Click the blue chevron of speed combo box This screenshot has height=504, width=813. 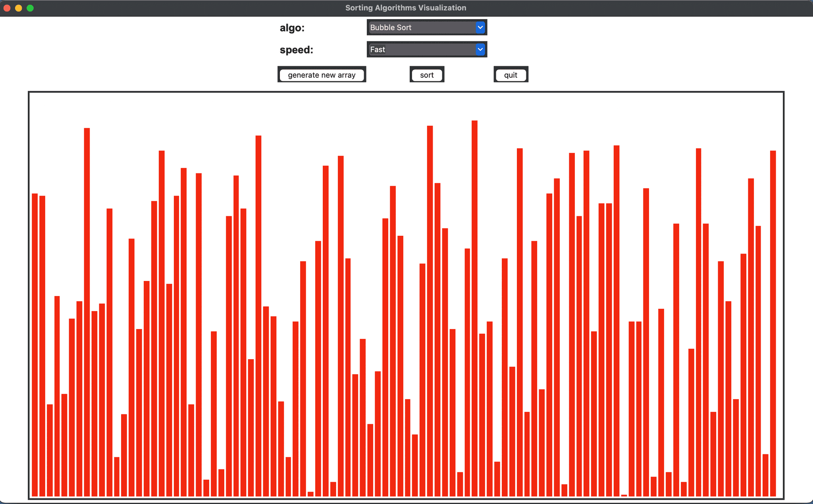click(x=480, y=50)
